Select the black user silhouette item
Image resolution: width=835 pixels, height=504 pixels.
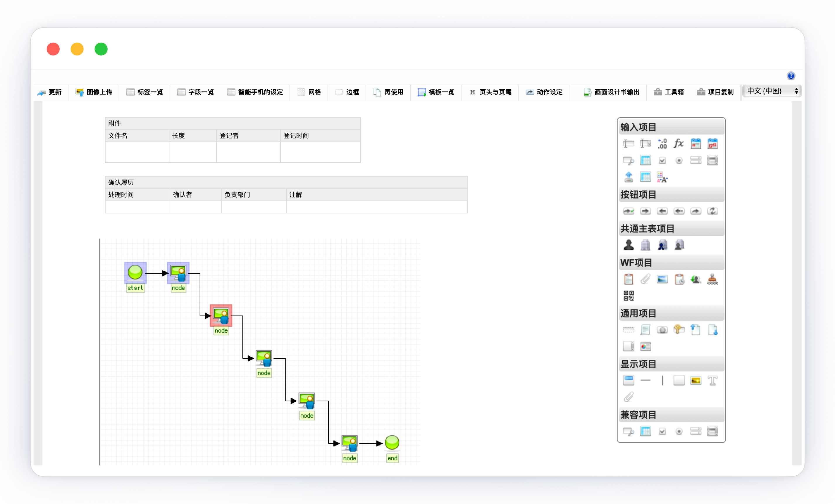coord(629,245)
